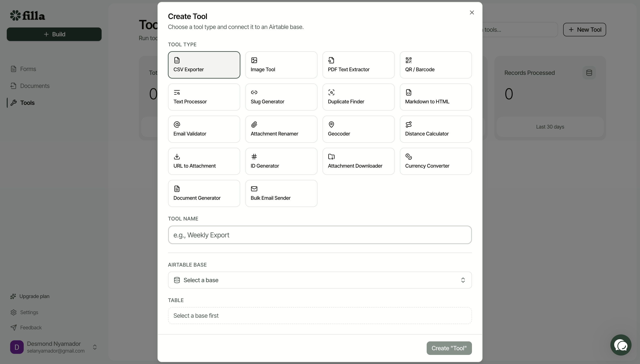The image size is (640, 364).
Task: Pick the QR / Barcode tool type
Action: [x=435, y=65]
